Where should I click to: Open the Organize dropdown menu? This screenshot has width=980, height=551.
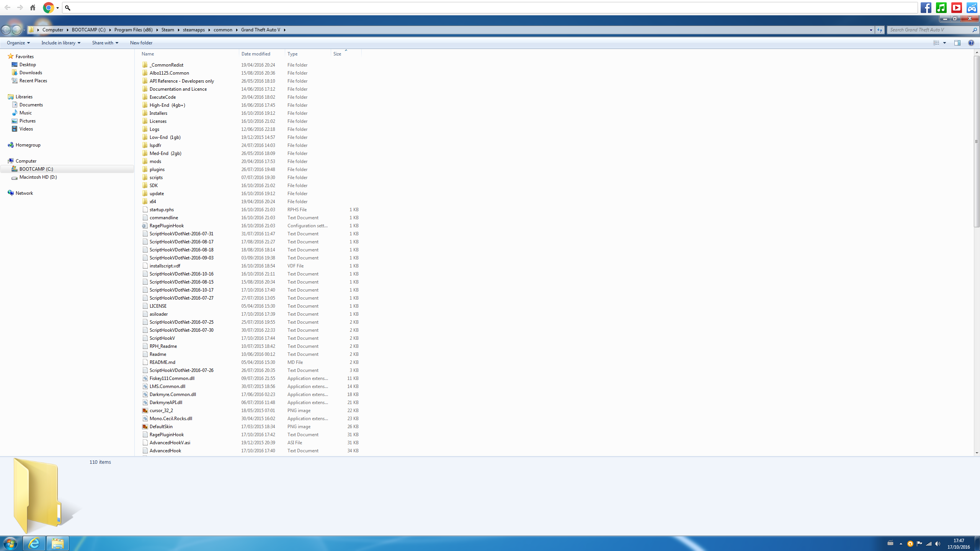point(18,43)
